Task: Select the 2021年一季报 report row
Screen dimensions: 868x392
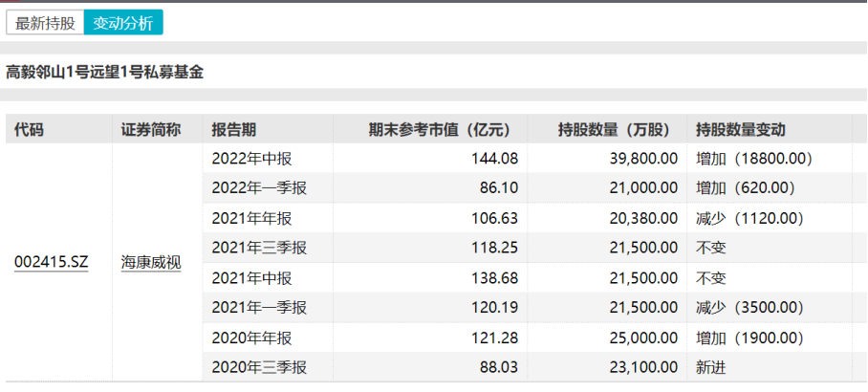Action: (259, 308)
